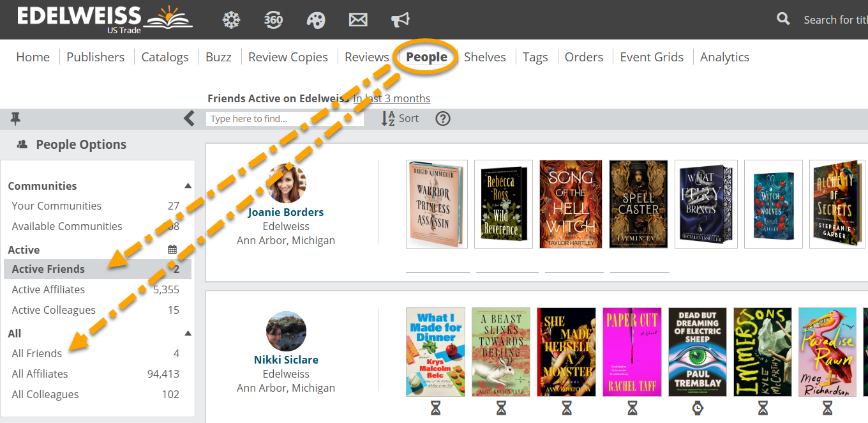Viewport: 868px width, 423px height.
Task: Click the 'last 3 months' link
Action: pyautogui.click(x=392, y=98)
